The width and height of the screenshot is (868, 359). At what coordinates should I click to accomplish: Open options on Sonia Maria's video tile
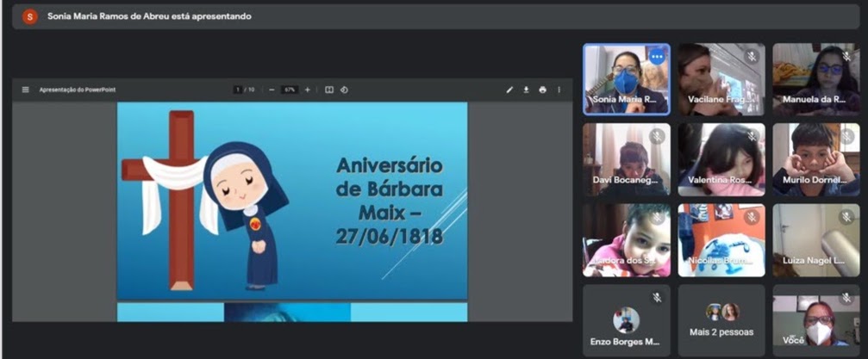pyautogui.click(x=657, y=57)
